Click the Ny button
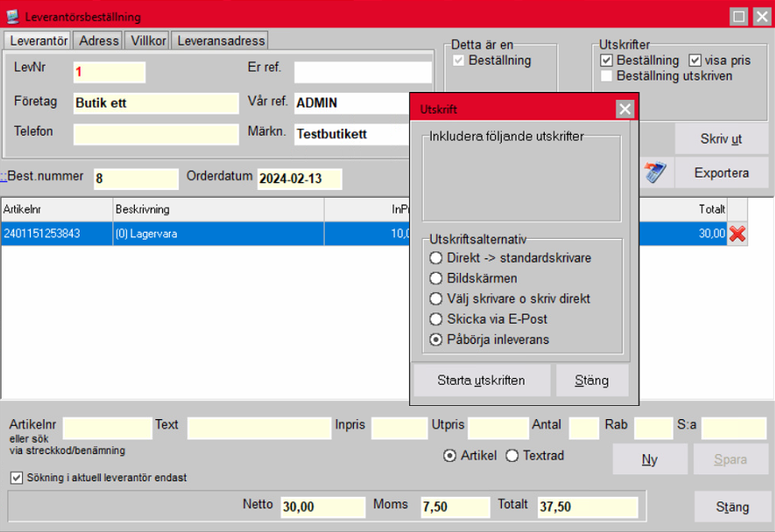775x532 pixels. [x=649, y=459]
